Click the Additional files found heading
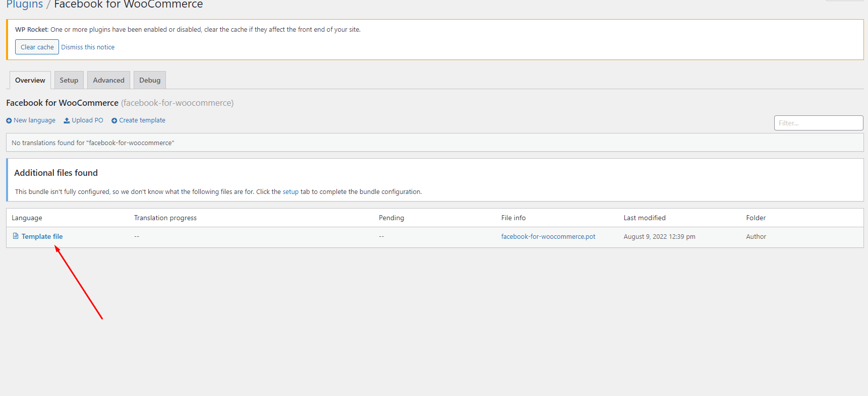 [56, 173]
